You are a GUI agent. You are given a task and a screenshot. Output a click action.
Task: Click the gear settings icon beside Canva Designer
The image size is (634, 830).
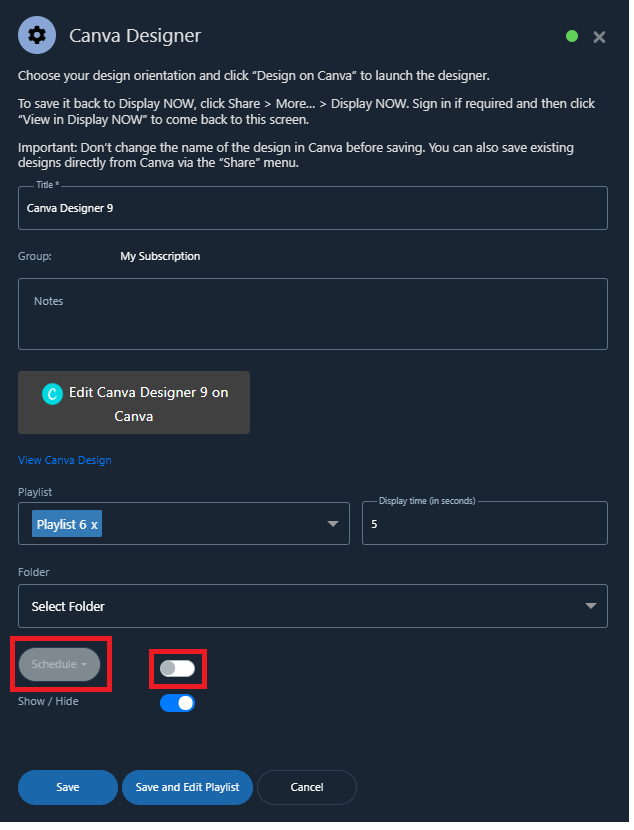point(37,35)
